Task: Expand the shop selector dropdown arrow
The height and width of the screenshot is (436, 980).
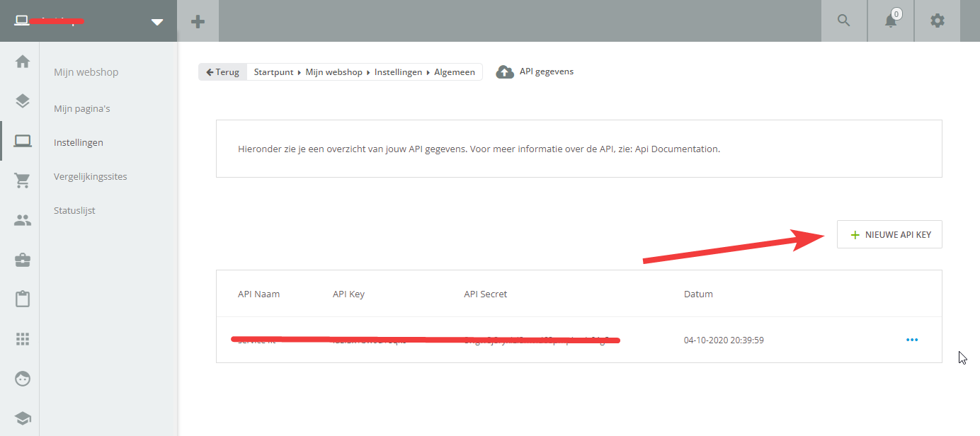Action: click(x=157, y=21)
